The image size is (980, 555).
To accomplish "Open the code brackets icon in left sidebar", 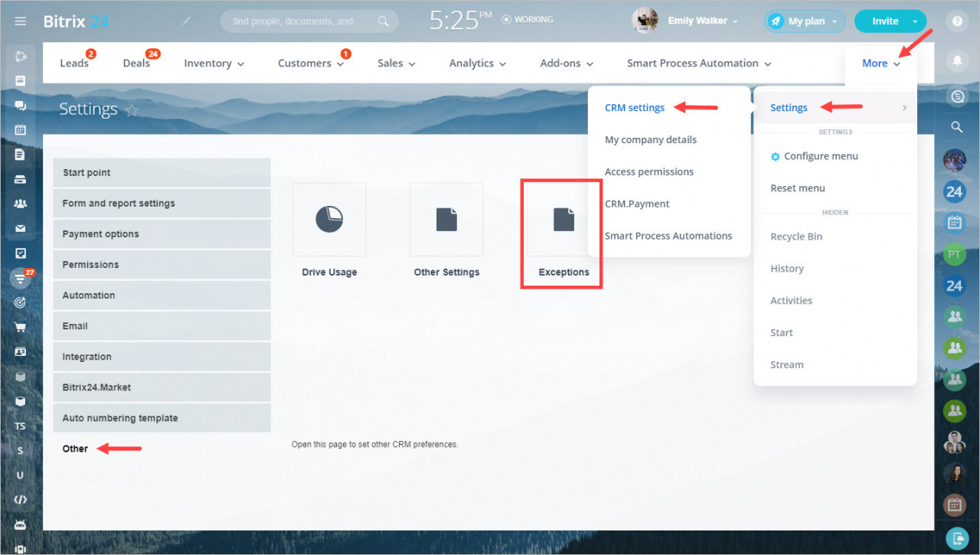I will point(21,500).
